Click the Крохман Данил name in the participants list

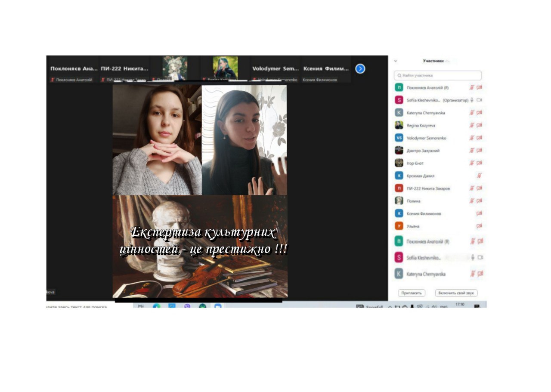click(420, 176)
